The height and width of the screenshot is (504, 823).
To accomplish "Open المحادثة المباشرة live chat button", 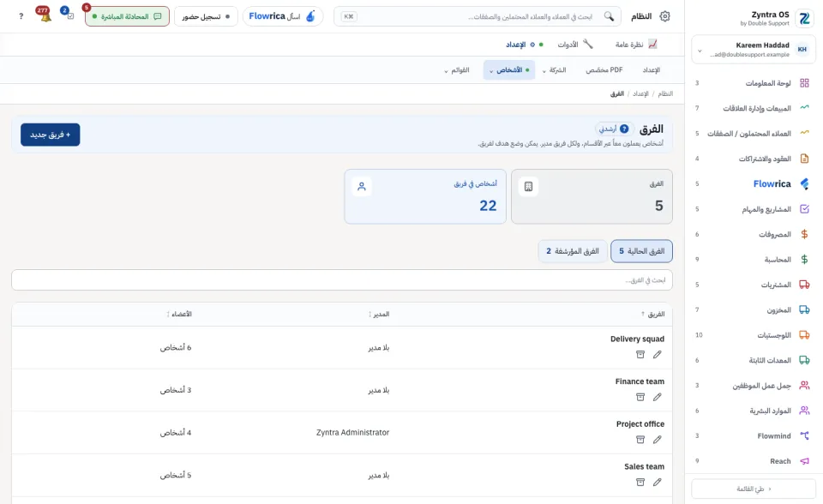I will coord(127,16).
